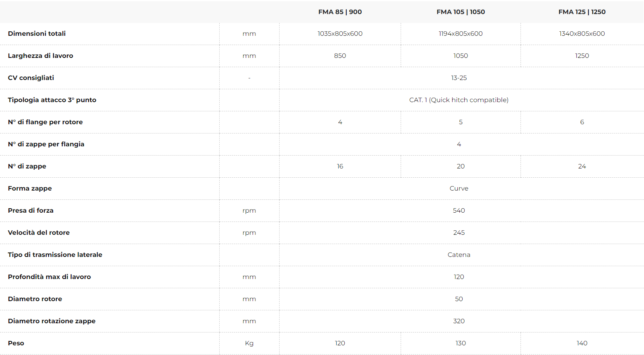The height and width of the screenshot is (355, 644).
Task: Click the Profondità max di lavoro label
Action: 49,277
